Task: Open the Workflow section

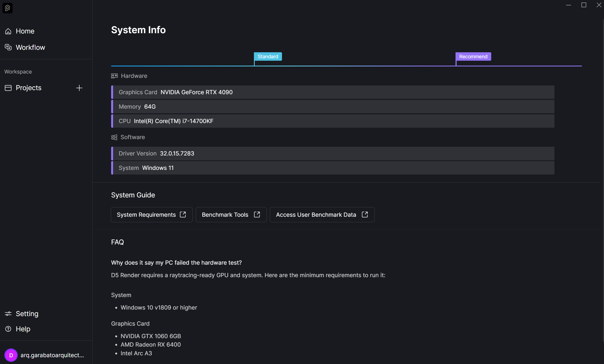Action: [x=30, y=47]
